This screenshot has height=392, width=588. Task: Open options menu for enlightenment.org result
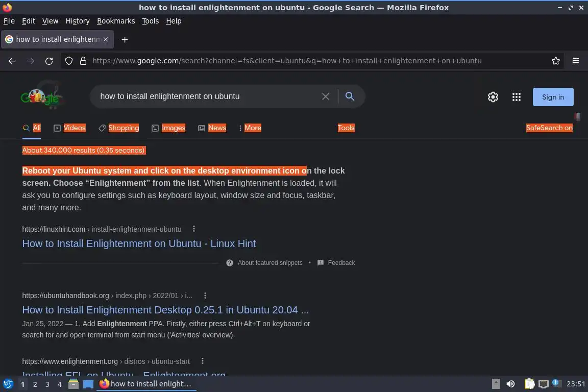(x=203, y=361)
